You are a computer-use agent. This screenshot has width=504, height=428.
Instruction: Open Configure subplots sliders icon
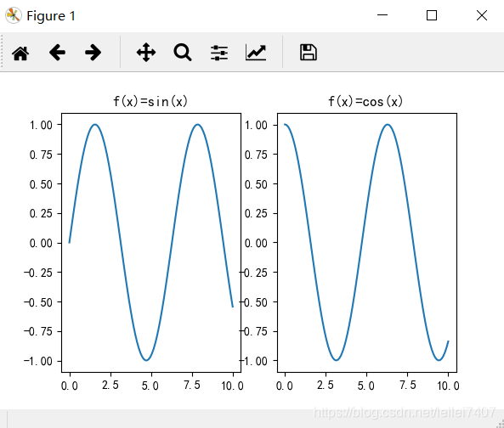[x=219, y=53]
